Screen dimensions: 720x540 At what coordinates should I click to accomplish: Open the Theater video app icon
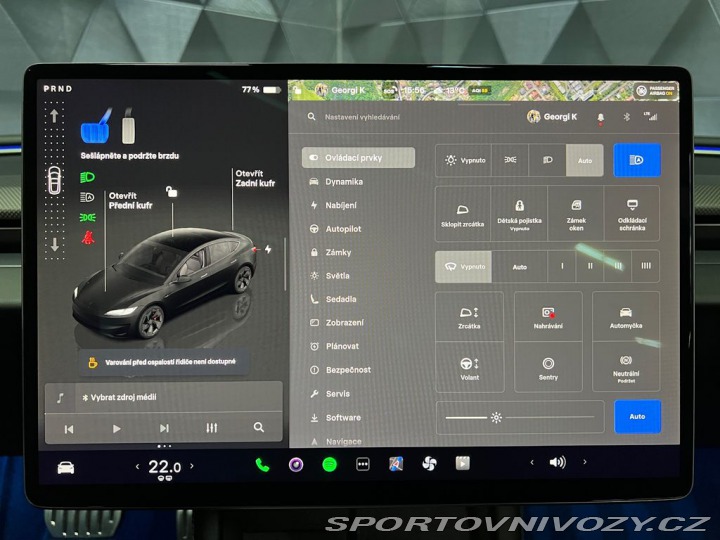[x=462, y=463]
